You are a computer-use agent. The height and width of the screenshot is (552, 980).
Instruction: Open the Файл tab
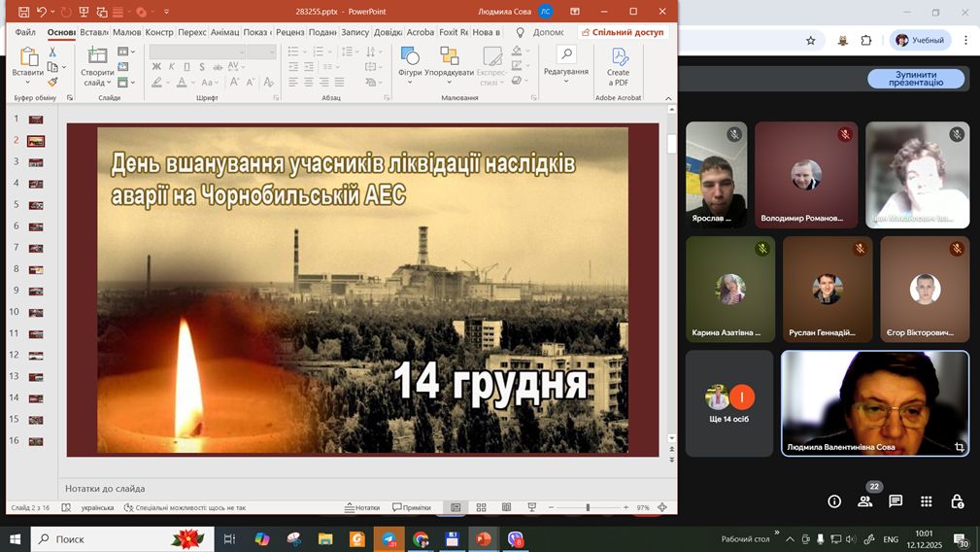25,32
